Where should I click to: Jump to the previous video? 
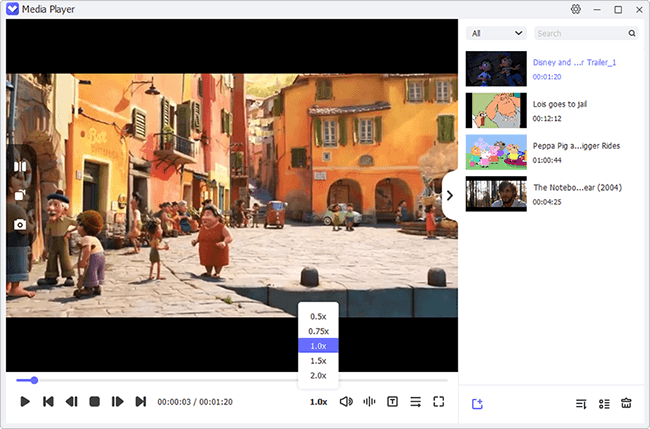tap(48, 402)
